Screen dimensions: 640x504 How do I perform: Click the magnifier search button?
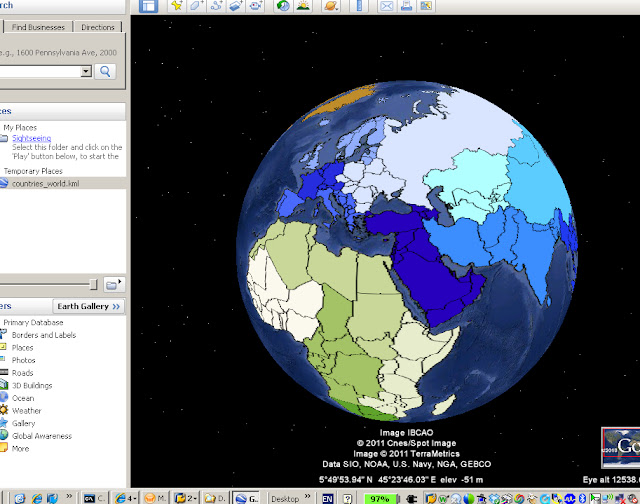[x=105, y=71]
